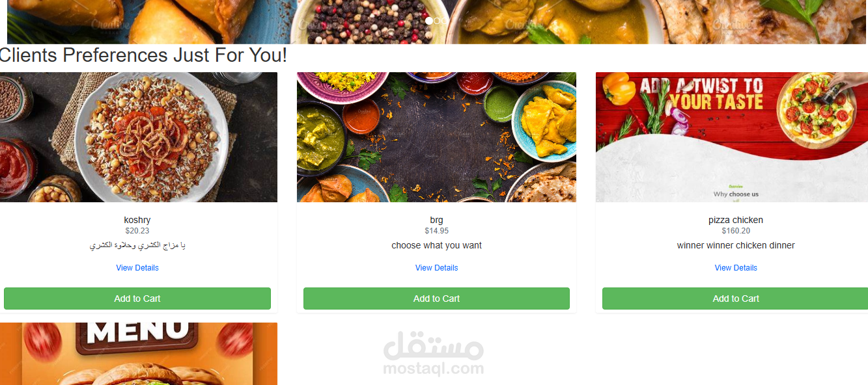
Task: Click the $20.23 koshry price
Action: [137, 231]
